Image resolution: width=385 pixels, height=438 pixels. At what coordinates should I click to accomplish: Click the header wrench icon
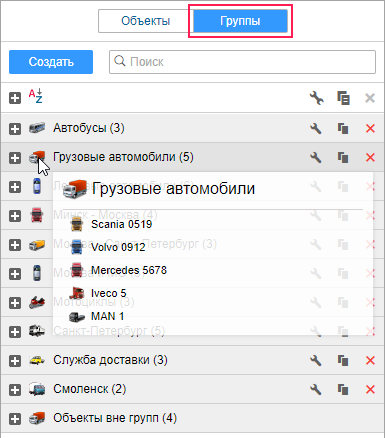(316, 98)
